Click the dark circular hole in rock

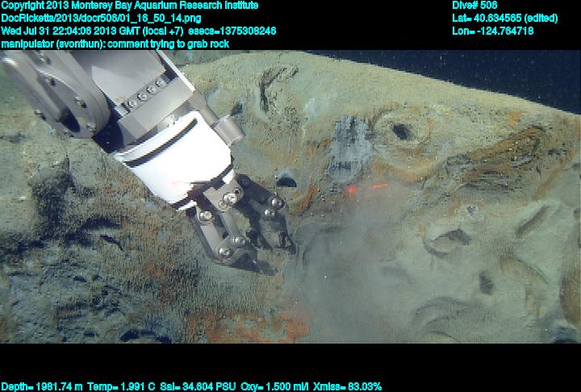coord(401,131)
